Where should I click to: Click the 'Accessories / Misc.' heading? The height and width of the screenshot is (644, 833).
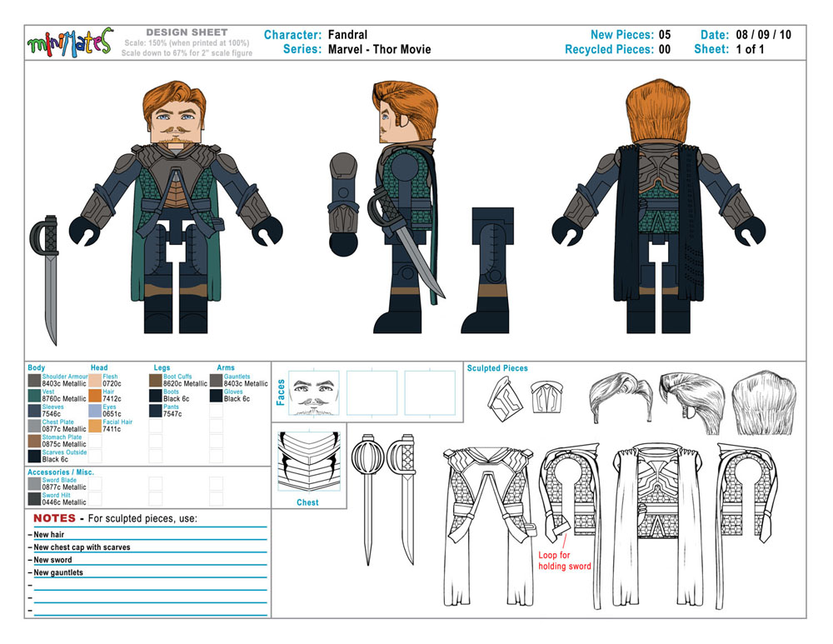[61, 472]
